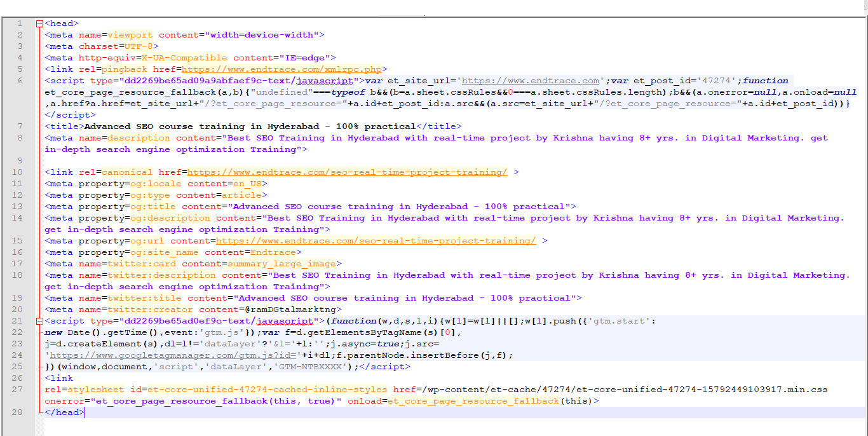Place cursor on 'et-core-unified-47274-cached-inline-styles' id
Screen dimensions: 868x436
pos(267,390)
